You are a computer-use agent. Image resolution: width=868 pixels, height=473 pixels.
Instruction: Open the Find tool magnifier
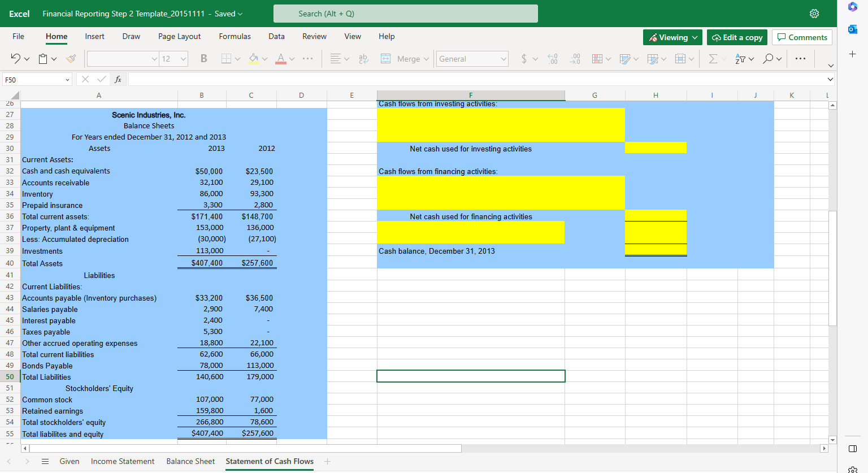tap(769, 58)
